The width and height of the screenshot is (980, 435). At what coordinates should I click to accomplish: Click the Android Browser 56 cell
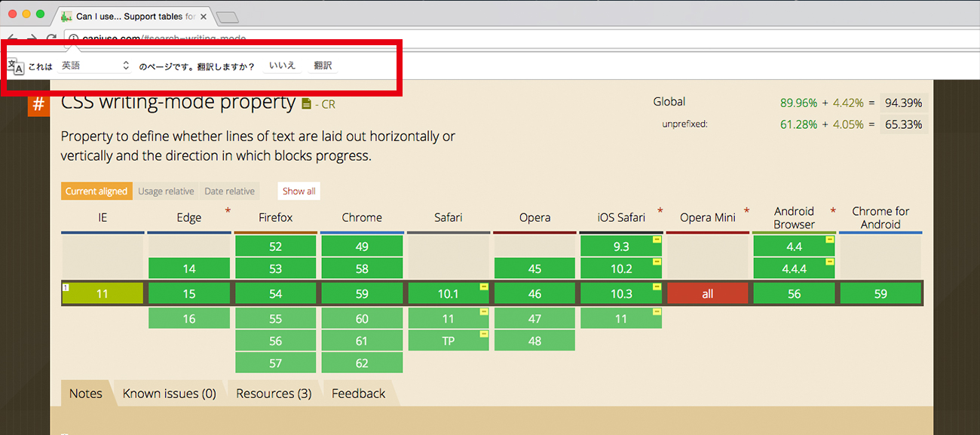tap(795, 294)
